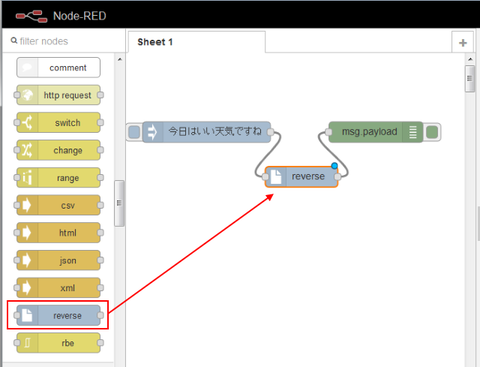Choose the change node in palette
This screenshot has width=480, height=367.
pos(58,150)
